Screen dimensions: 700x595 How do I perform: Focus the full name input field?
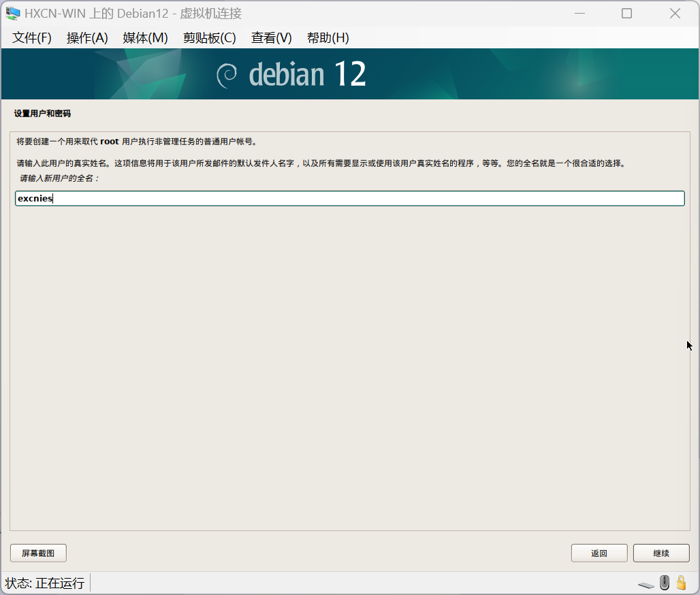pyautogui.click(x=349, y=198)
